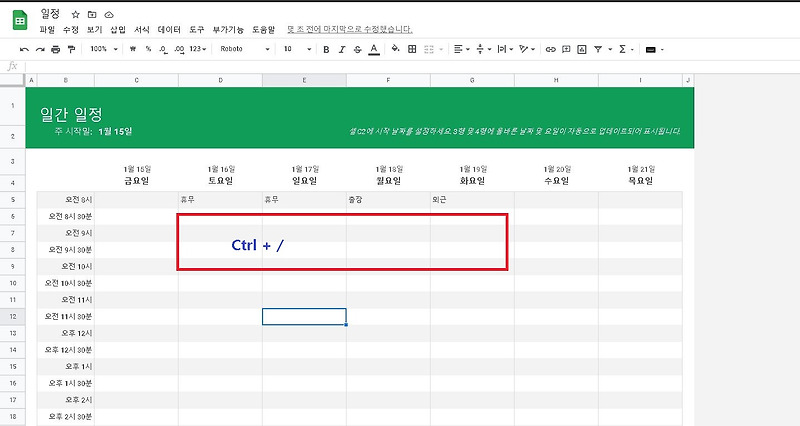Open the 서식 menu

pyautogui.click(x=142, y=30)
